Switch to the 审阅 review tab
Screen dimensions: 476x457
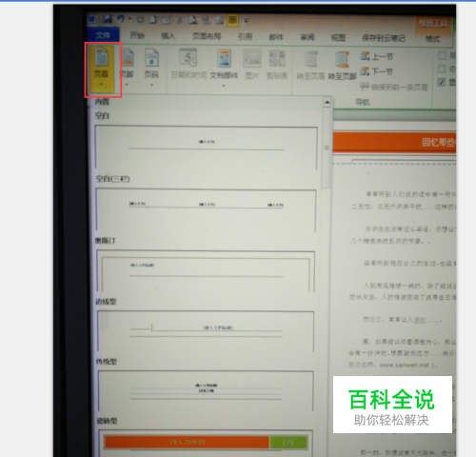307,37
